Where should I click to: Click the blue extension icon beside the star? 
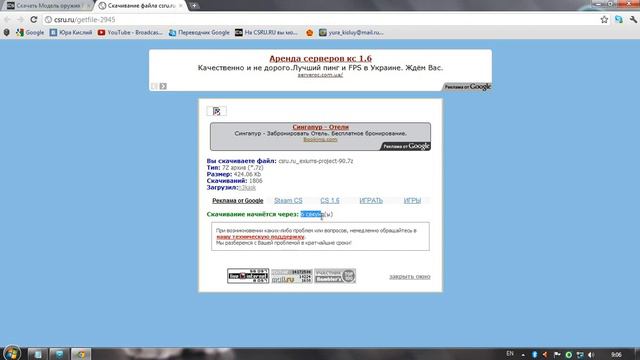pyautogui.click(x=619, y=20)
